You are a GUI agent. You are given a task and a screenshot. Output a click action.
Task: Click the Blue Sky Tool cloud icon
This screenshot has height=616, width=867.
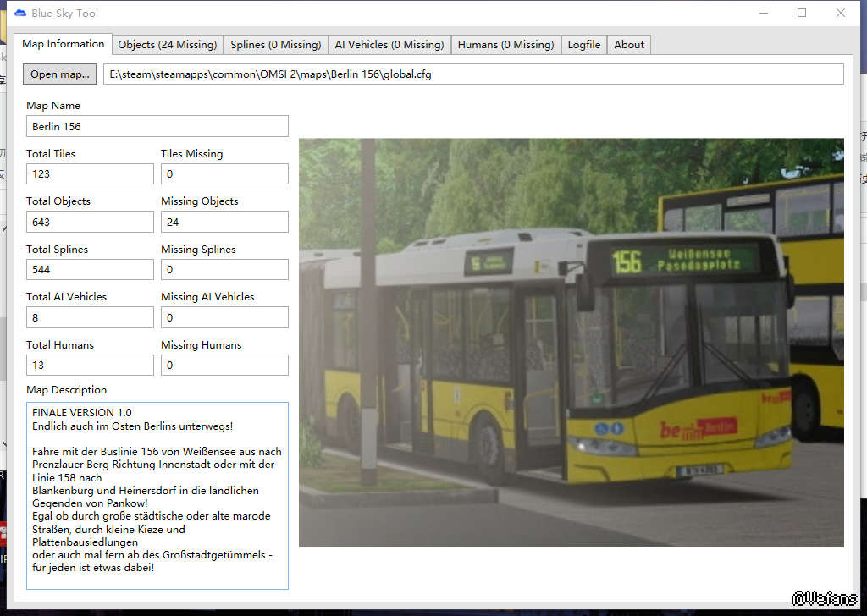coord(20,13)
